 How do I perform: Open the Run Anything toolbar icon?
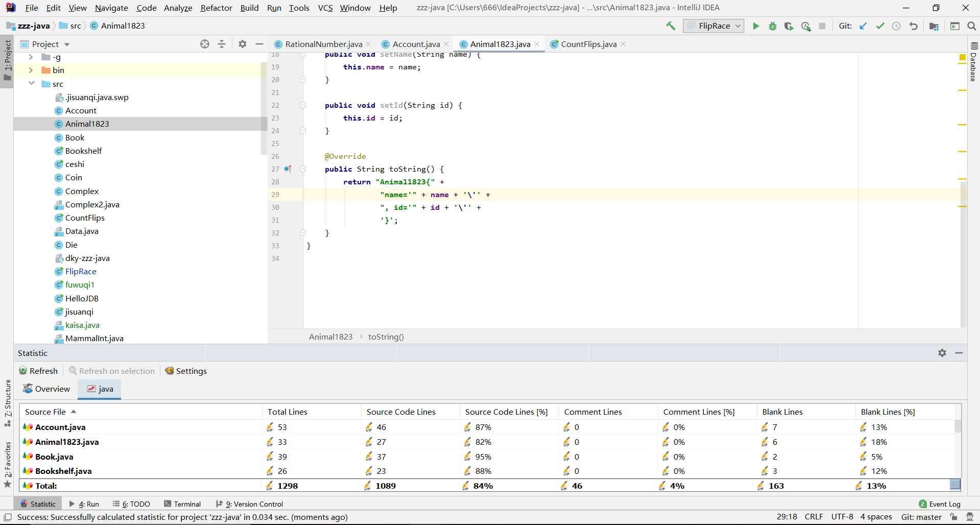pos(955,26)
